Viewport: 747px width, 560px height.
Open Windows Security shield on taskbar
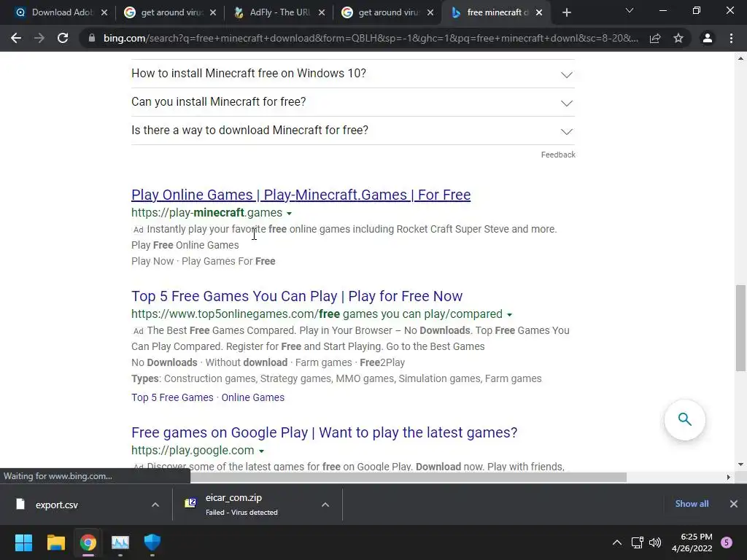click(152, 542)
